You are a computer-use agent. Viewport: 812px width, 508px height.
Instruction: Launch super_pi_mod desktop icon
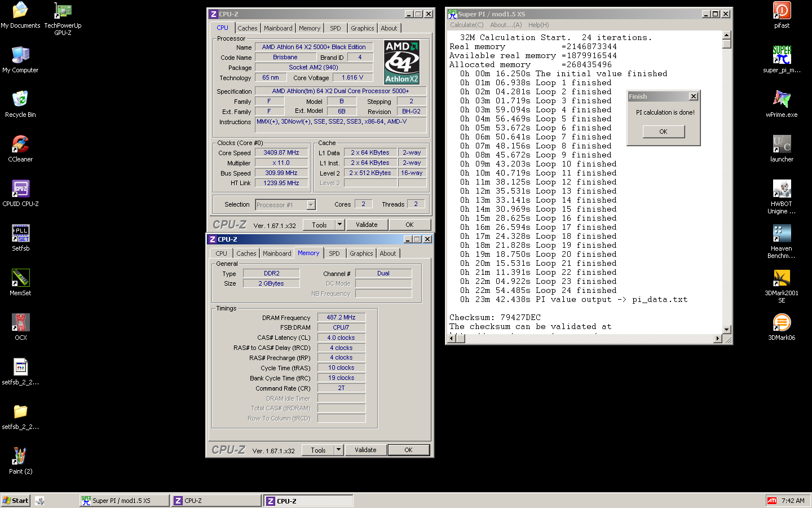(x=782, y=60)
